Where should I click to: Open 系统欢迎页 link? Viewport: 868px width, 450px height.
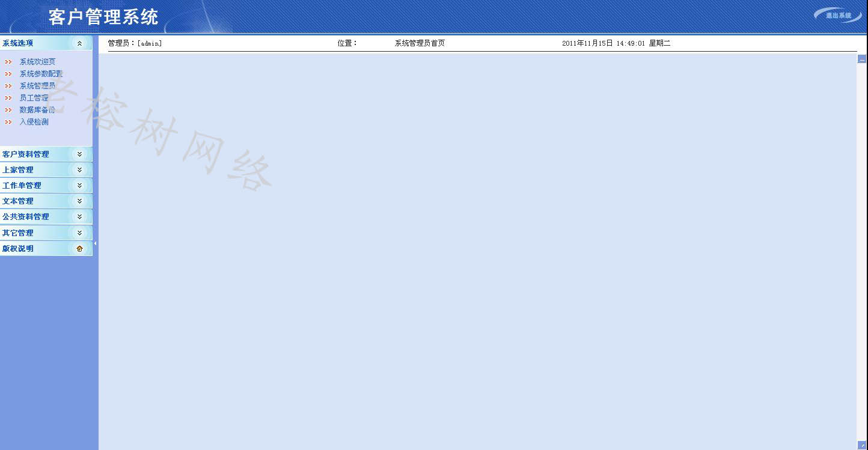click(x=37, y=62)
